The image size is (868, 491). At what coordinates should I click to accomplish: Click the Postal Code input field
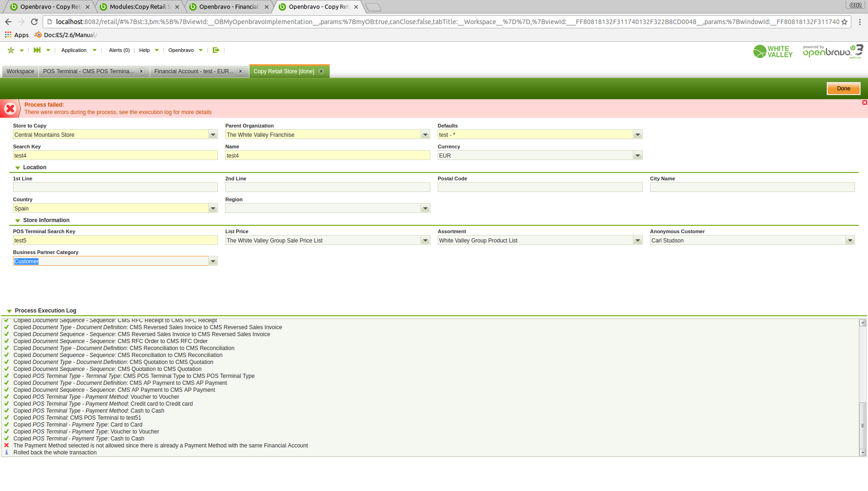tap(540, 187)
